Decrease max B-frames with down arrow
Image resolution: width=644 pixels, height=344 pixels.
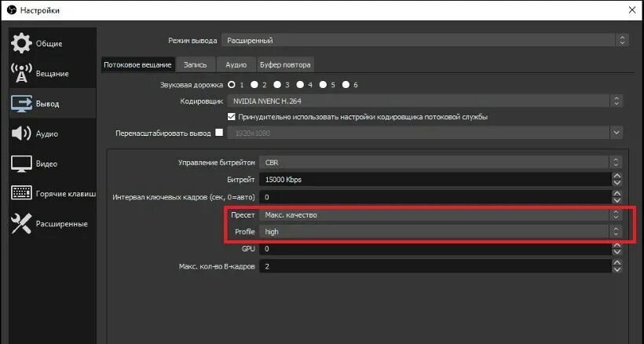[617, 270]
